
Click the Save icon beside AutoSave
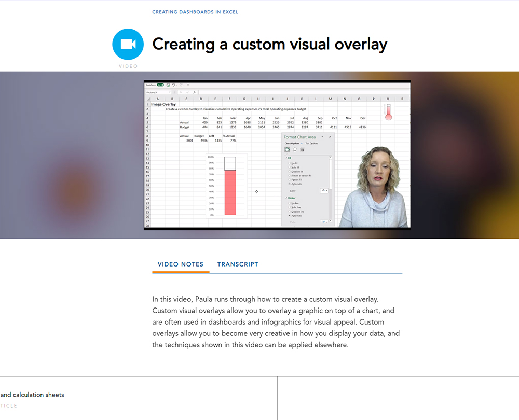click(168, 85)
